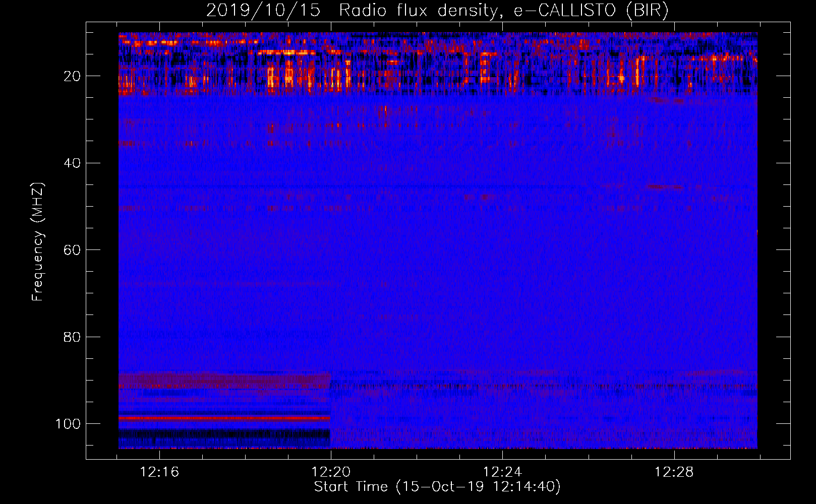Viewport: 816px width, 504px height.
Task: Click the 'Frequency (MHZ)' y-axis label
Action: pyautogui.click(x=38, y=241)
